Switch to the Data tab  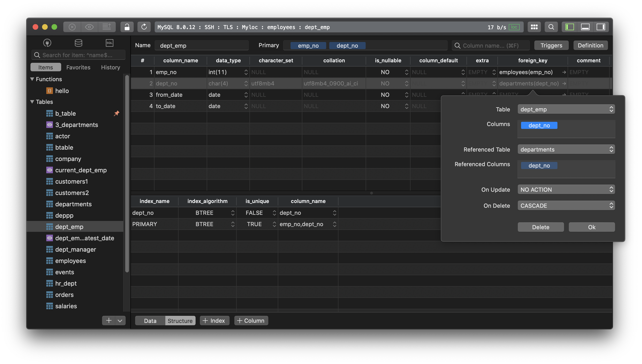coord(150,321)
